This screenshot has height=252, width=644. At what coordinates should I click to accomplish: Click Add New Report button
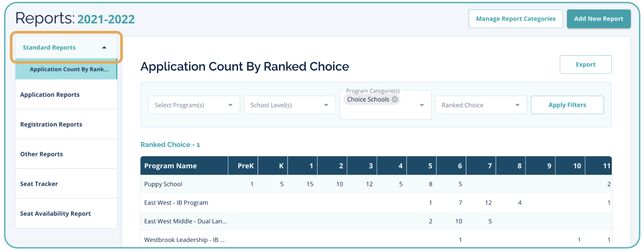pyautogui.click(x=598, y=19)
